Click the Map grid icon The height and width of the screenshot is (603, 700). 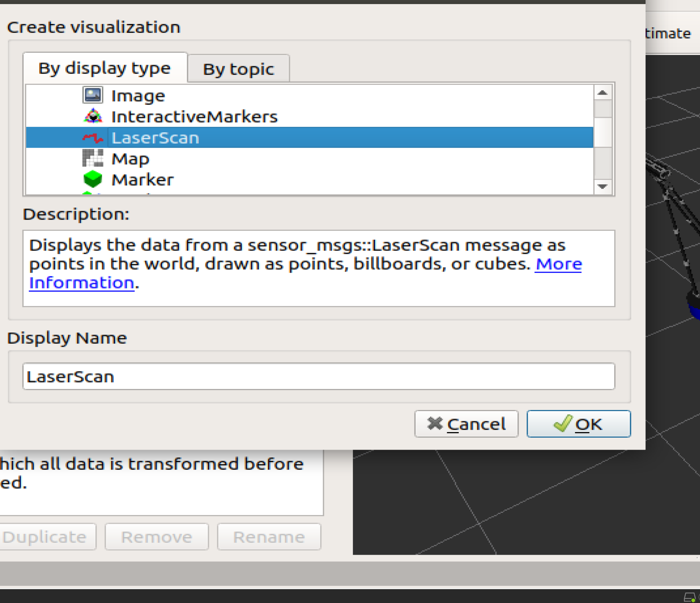point(92,158)
